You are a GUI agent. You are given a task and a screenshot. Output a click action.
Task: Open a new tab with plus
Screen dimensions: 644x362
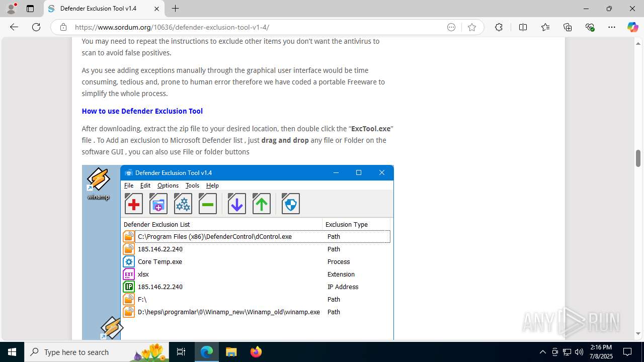(x=175, y=9)
